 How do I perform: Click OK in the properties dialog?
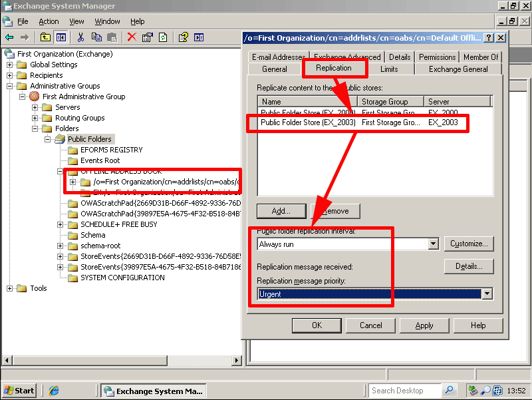(x=317, y=325)
